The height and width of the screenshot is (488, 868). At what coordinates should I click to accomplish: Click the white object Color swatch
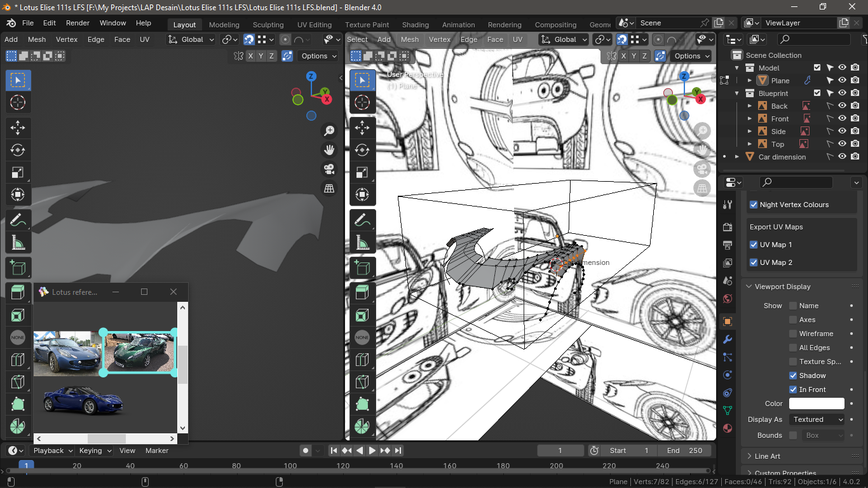(x=817, y=403)
